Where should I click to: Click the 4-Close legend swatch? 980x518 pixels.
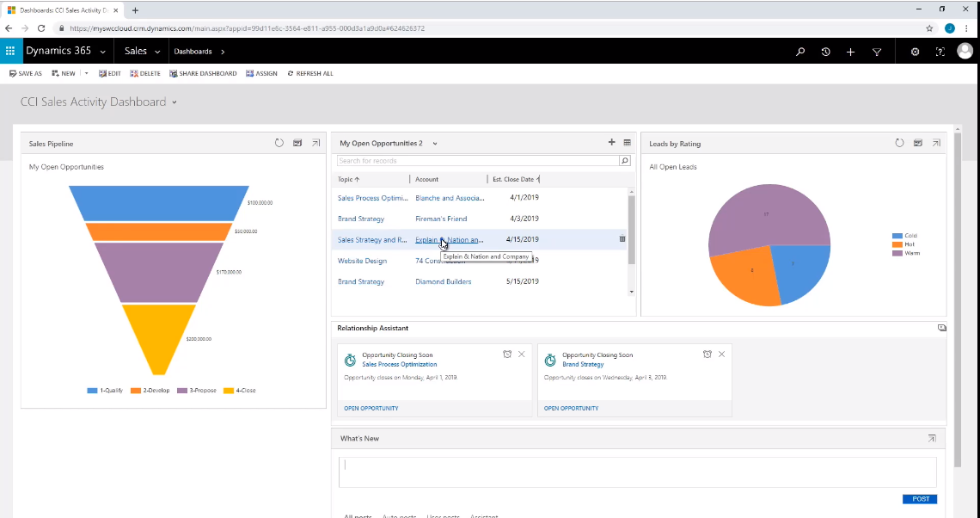coord(229,391)
